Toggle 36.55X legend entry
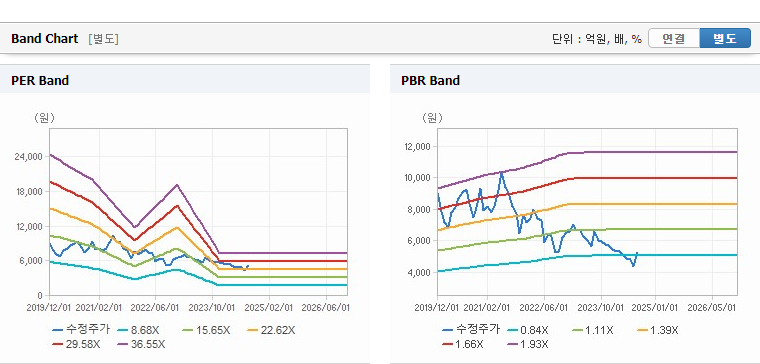Viewport: 760px width, 364px height. coord(142,344)
